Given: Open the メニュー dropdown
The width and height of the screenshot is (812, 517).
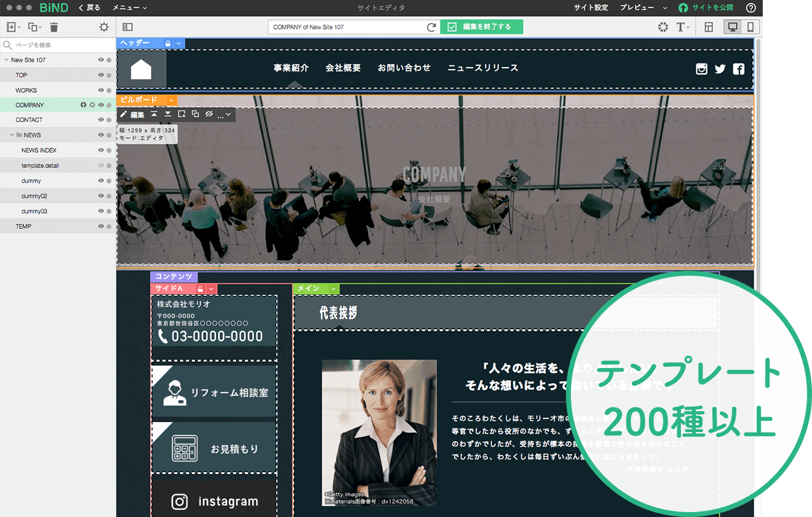Looking at the screenshot, I should [x=130, y=8].
